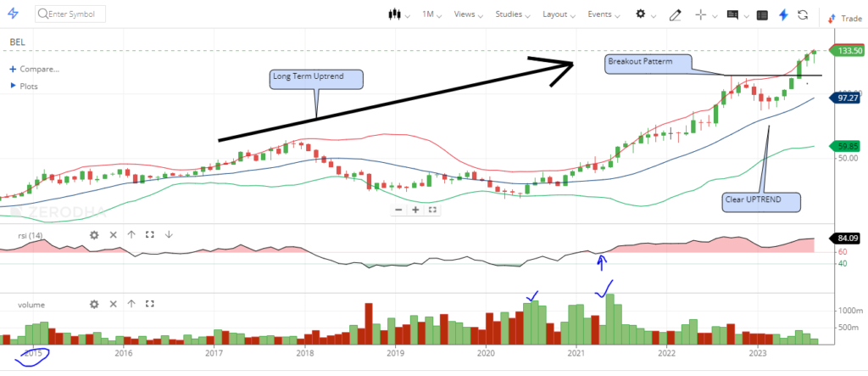Click the data table panel icon
This screenshot has height=376, width=868.
point(762,15)
